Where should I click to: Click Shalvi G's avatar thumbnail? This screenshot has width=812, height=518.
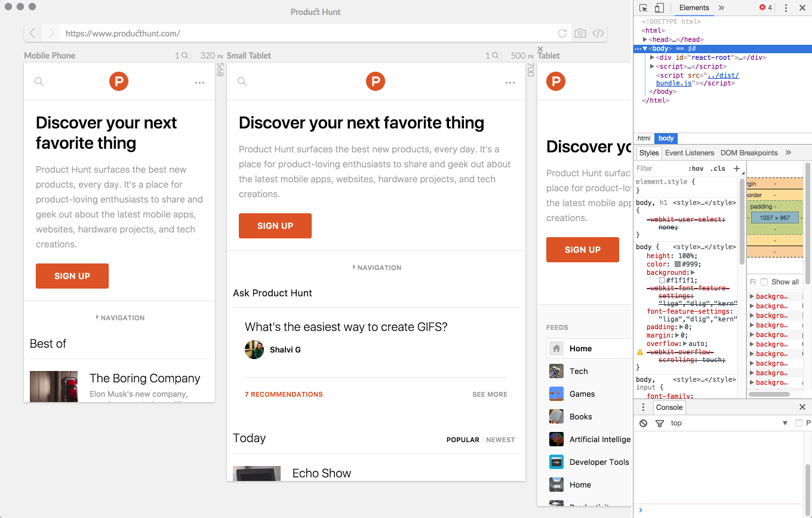pos(254,350)
